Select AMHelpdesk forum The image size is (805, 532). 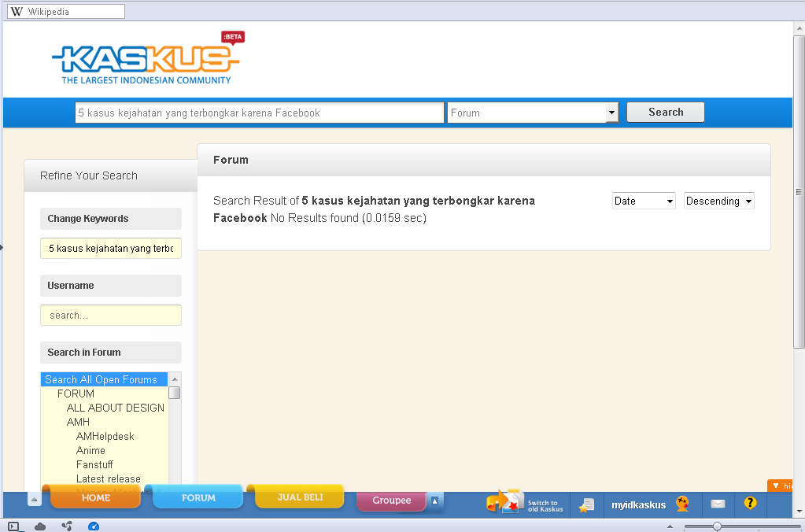pyautogui.click(x=105, y=436)
